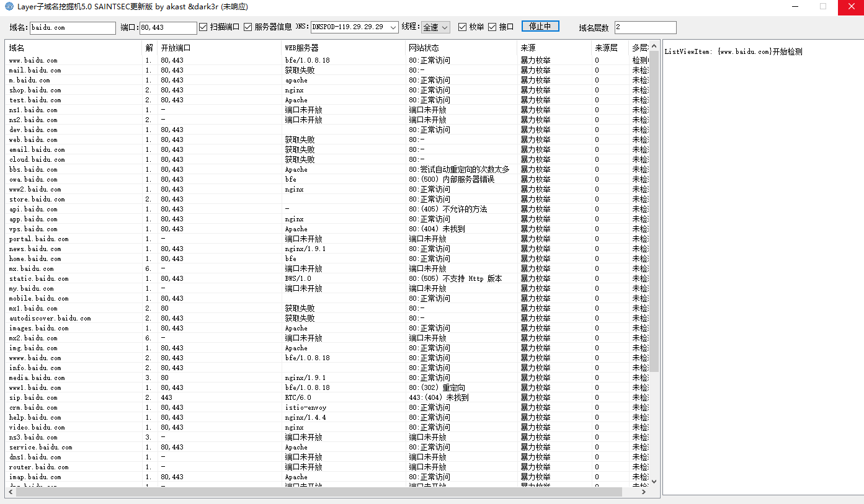Select the service.baidu.com row
Viewport: 864px width, 504px height.
tap(327, 447)
